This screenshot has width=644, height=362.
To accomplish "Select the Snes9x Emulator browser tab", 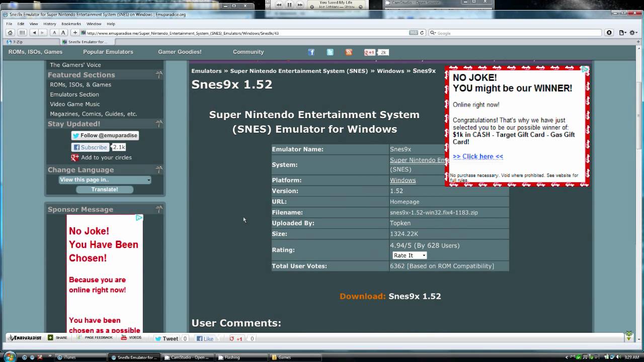I will (88, 42).
